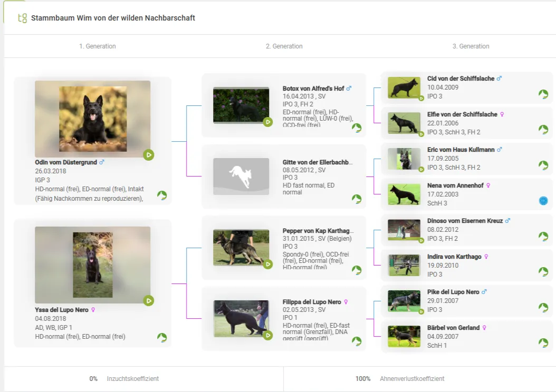The height and width of the screenshot is (392, 556).
Task: Click the play icon on Odin vom Düstergrund photo
Action: (149, 155)
